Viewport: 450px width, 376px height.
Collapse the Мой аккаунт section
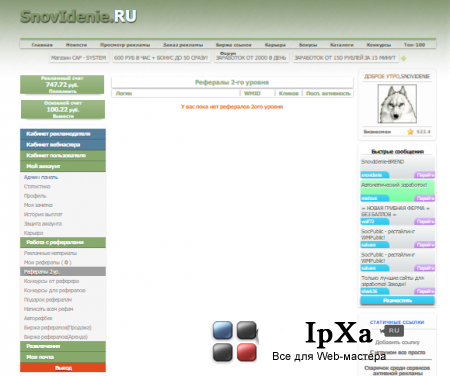coord(63,166)
